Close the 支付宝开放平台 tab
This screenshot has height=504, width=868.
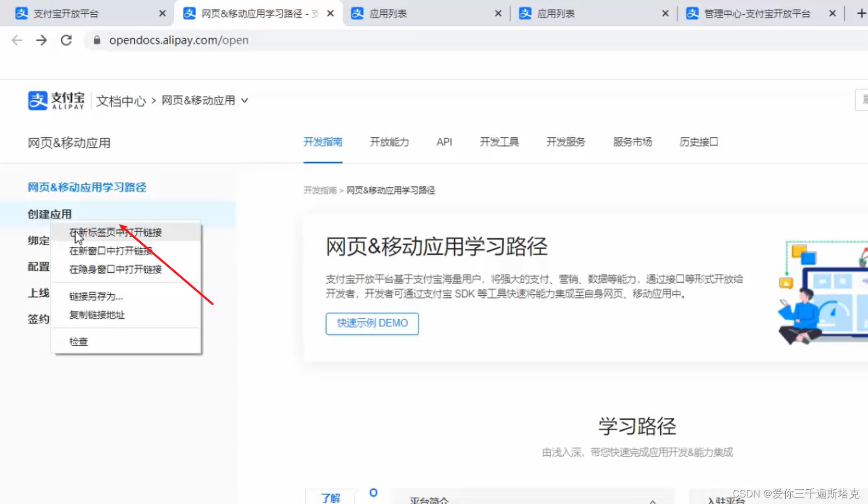(162, 13)
